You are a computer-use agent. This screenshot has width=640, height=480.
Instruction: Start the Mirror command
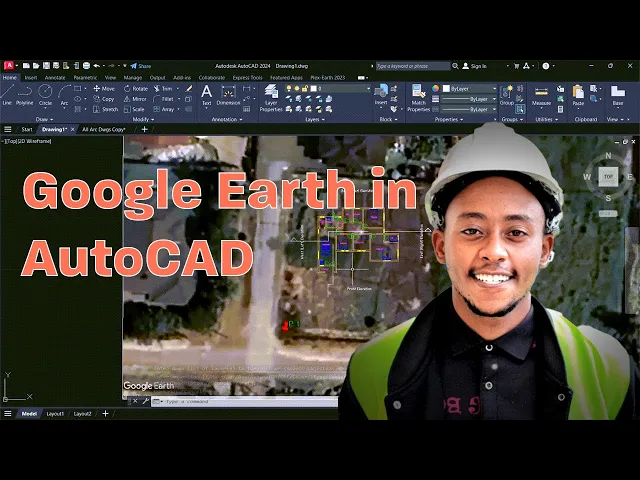coord(135,99)
